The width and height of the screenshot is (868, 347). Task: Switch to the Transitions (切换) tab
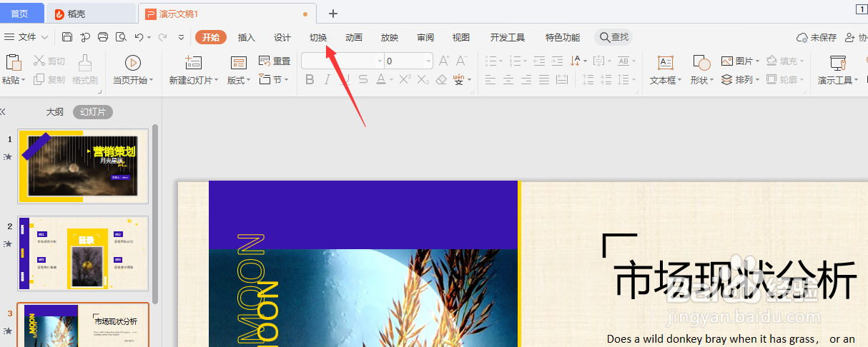click(318, 38)
